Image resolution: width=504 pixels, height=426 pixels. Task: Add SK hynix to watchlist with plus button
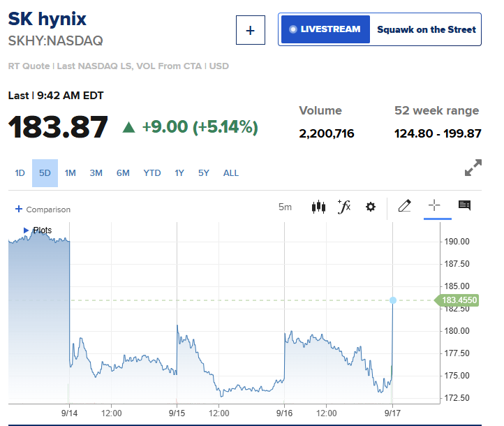(251, 30)
